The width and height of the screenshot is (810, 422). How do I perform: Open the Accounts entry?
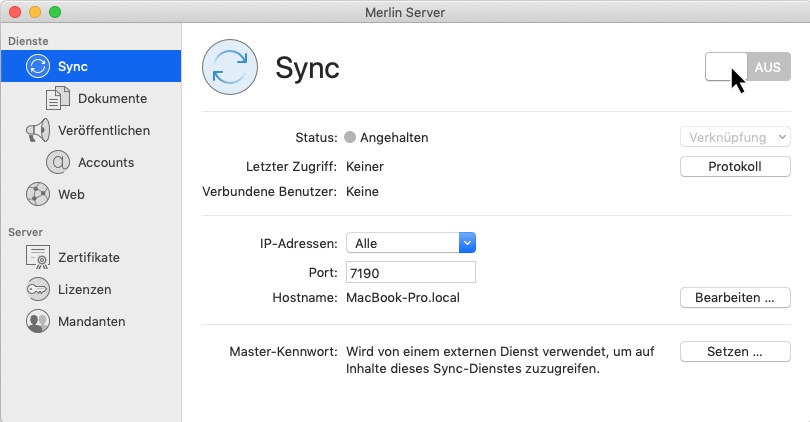coord(106,163)
